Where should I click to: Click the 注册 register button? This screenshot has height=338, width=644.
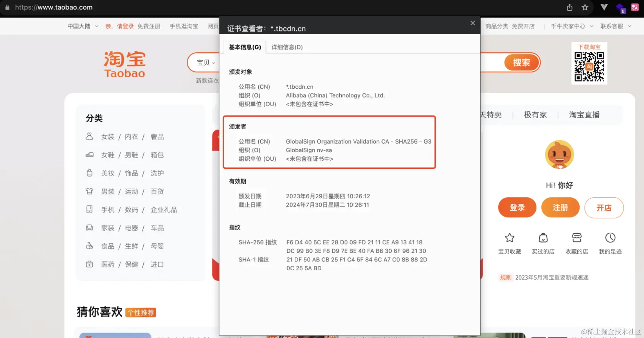click(x=560, y=207)
